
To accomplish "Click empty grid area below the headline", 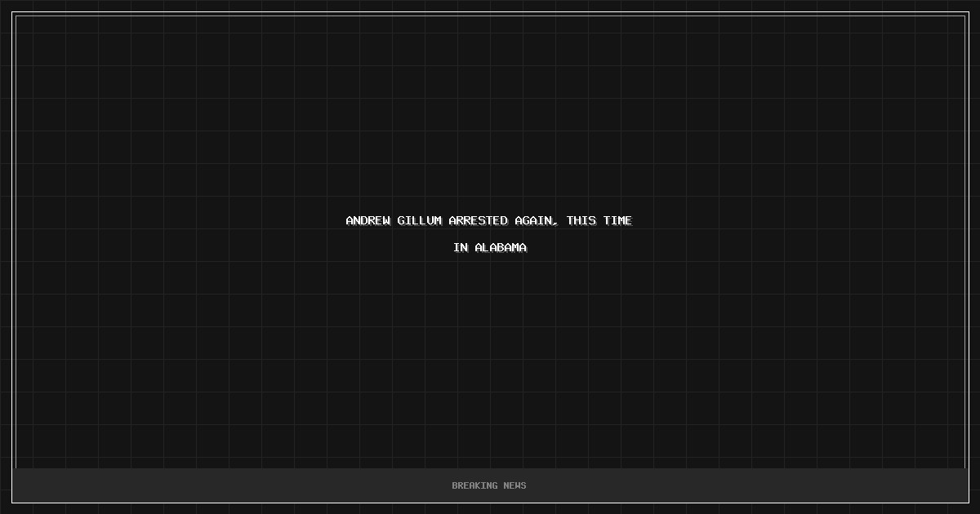I will [490, 359].
